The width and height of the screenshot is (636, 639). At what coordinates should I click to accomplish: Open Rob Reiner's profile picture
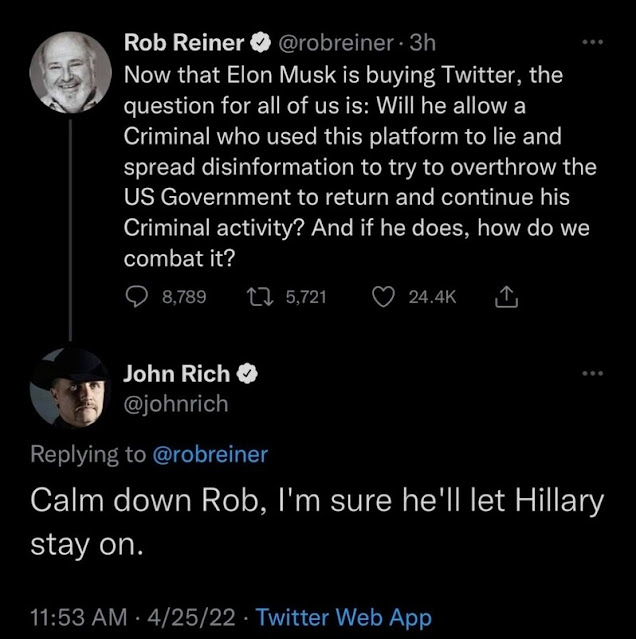71,70
